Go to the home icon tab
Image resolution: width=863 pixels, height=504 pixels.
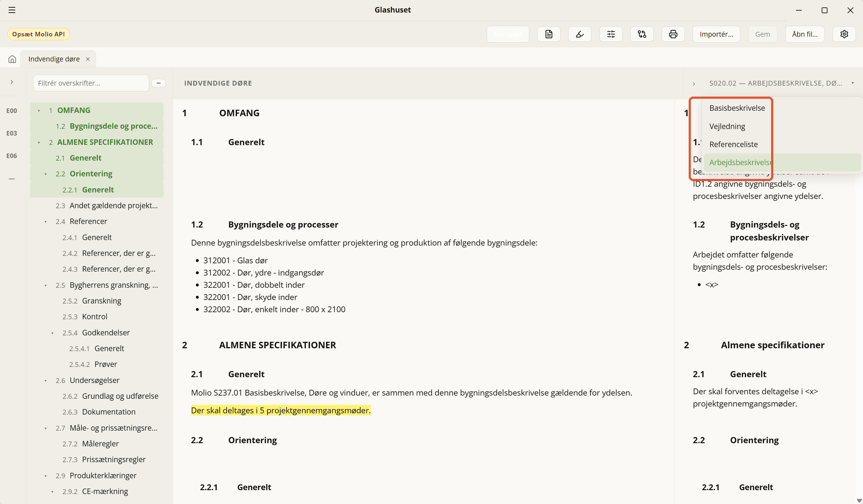[12, 59]
